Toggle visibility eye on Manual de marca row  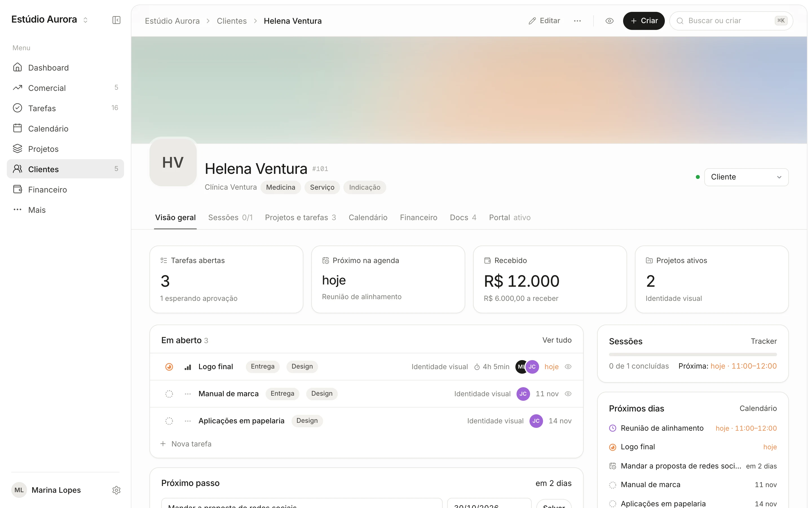(568, 394)
